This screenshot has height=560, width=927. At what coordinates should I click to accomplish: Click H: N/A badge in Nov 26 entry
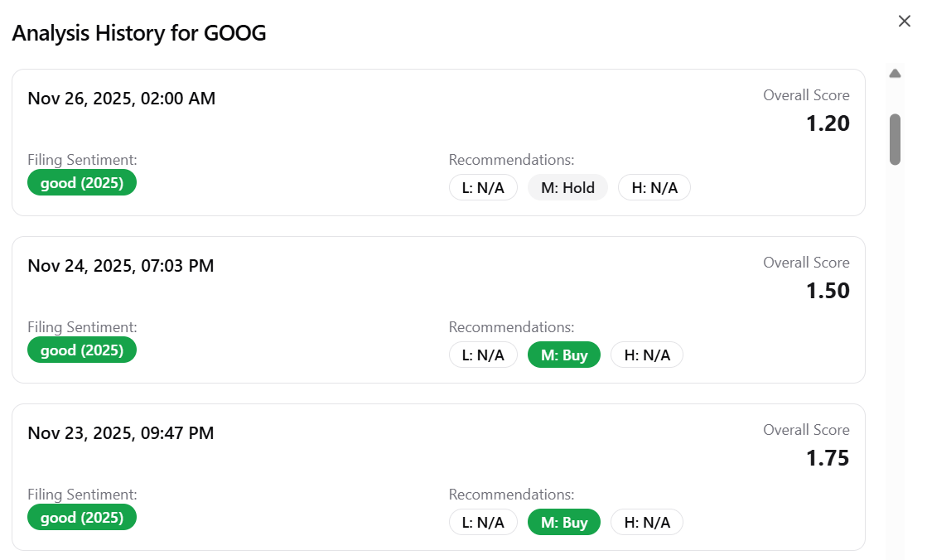(654, 188)
